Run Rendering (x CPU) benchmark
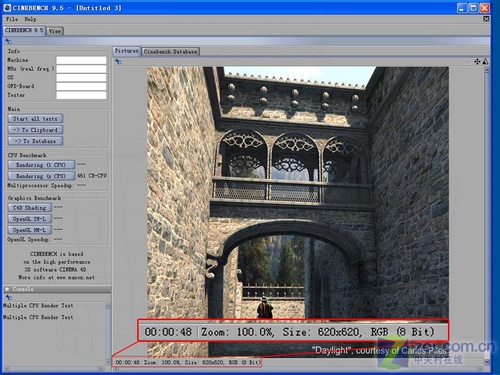The width and height of the screenshot is (500, 375). click(x=41, y=176)
